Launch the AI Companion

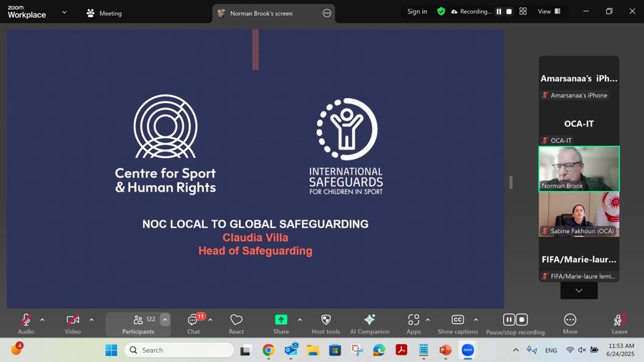pyautogui.click(x=369, y=320)
